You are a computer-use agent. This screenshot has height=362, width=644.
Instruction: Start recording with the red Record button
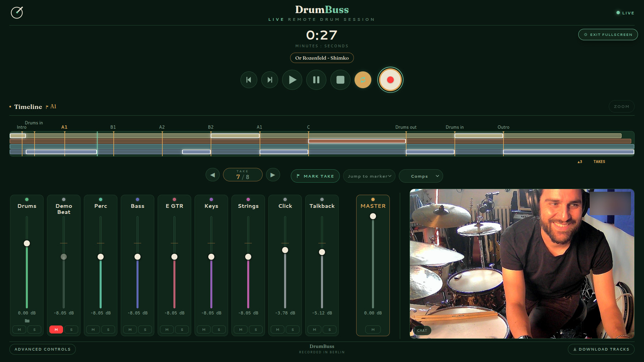pos(390,80)
